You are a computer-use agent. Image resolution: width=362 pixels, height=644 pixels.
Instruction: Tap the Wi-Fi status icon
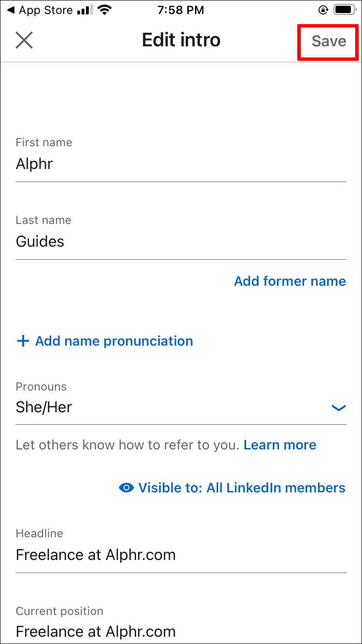[103, 10]
